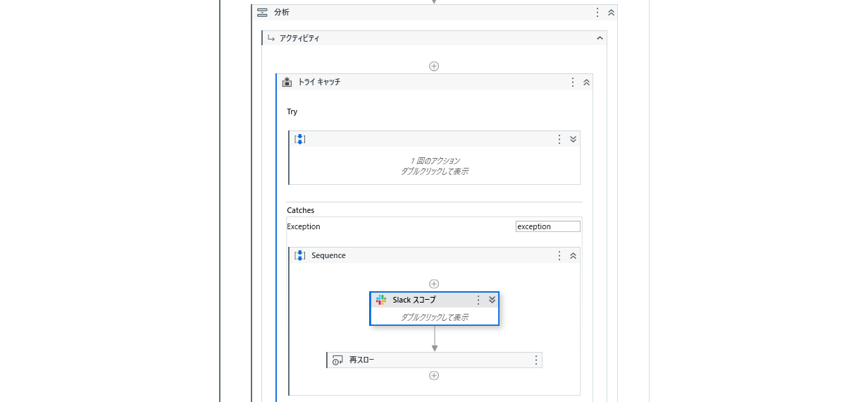Click the Exception type label
This screenshot has height=402, width=868.
[x=304, y=226]
